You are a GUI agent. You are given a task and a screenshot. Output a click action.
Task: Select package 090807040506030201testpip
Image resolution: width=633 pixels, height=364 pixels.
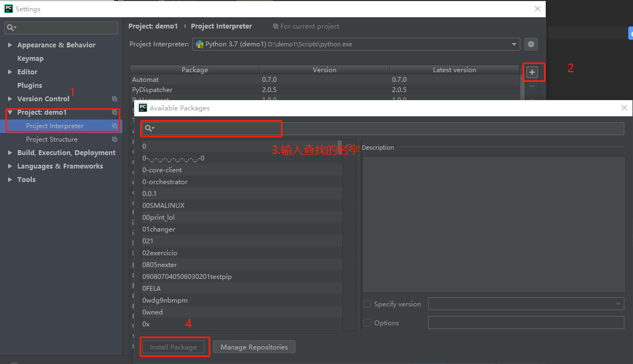click(x=242, y=277)
